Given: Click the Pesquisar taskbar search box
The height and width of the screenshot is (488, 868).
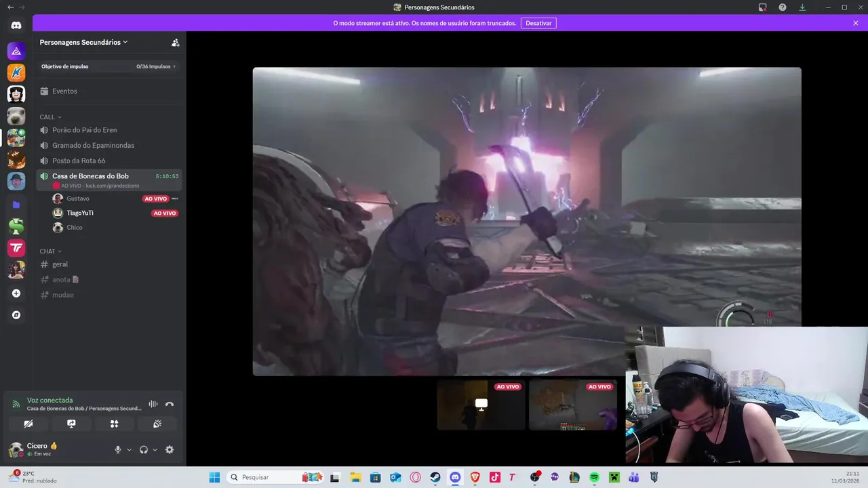Looking at the screenshot, I should tap(275, 477).
